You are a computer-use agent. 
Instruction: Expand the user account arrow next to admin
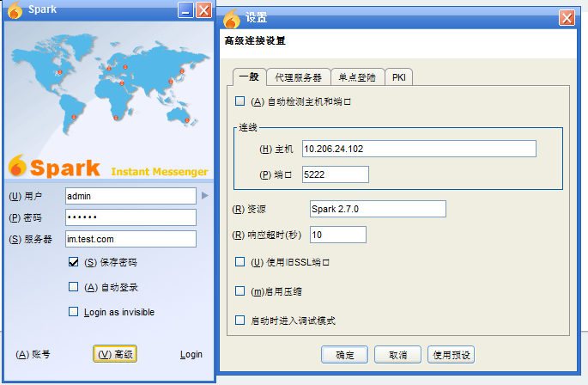[205, 195]
